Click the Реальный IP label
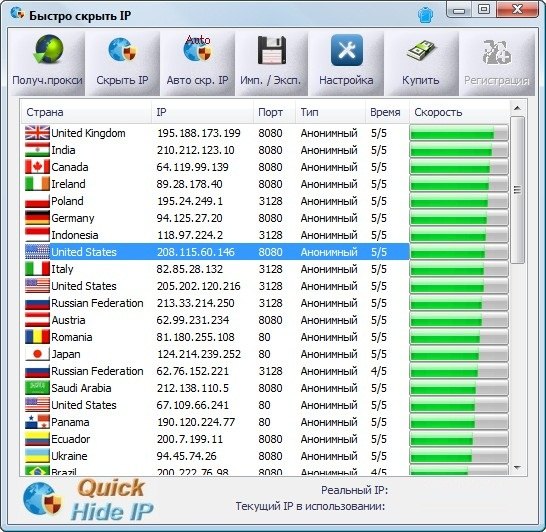The width and height of the screenshot is (546, 532). (x=354, y=490)
